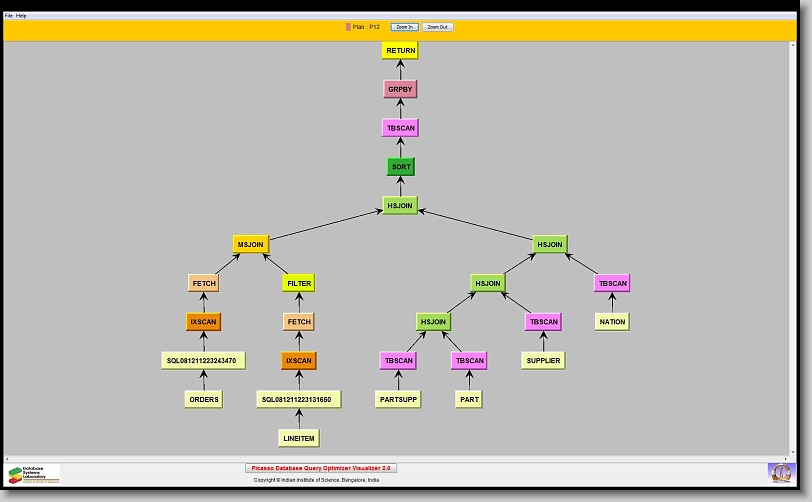This screenshot has height=502, width=812.
Task: Click the green SORT node
Action: (x=400, y=167)
